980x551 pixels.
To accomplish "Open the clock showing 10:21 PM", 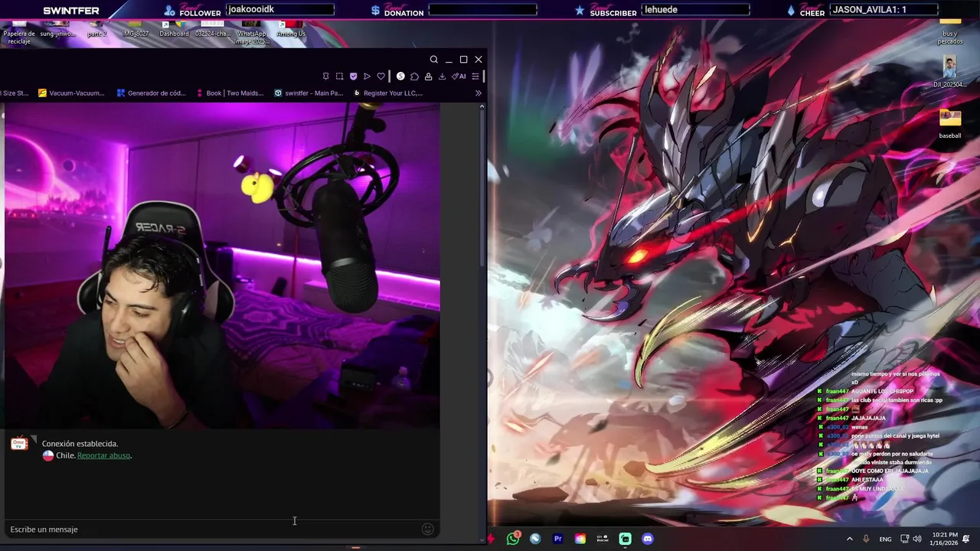I will 946,539.
